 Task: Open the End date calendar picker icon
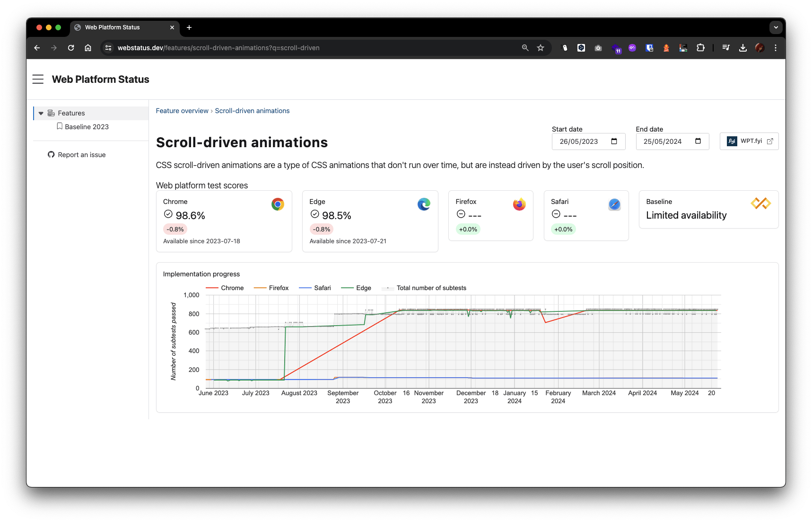coord(698,142)
